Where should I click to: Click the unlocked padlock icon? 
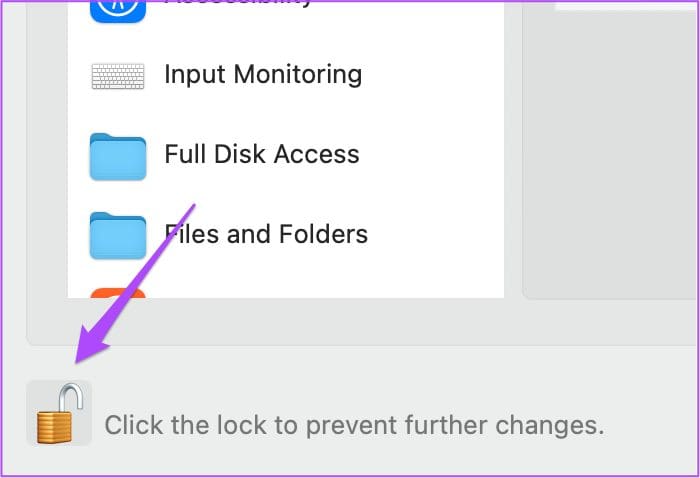(x=59, y=412)
